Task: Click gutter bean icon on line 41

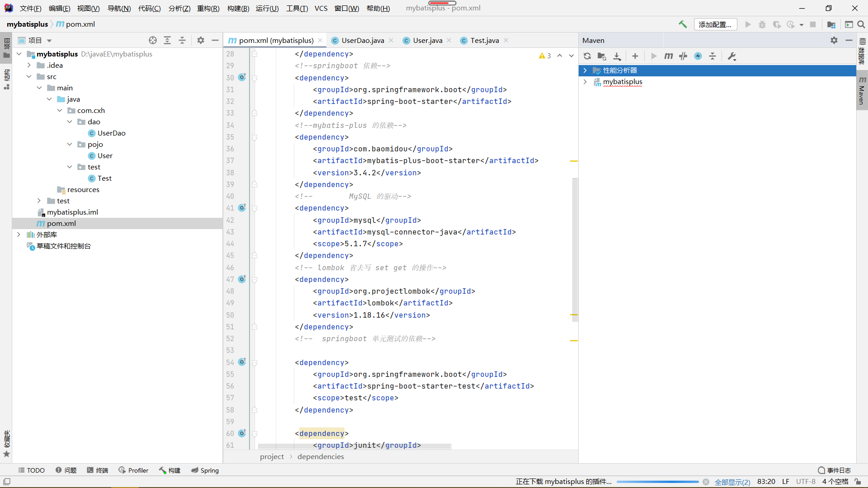Action: tap(242, 207)
